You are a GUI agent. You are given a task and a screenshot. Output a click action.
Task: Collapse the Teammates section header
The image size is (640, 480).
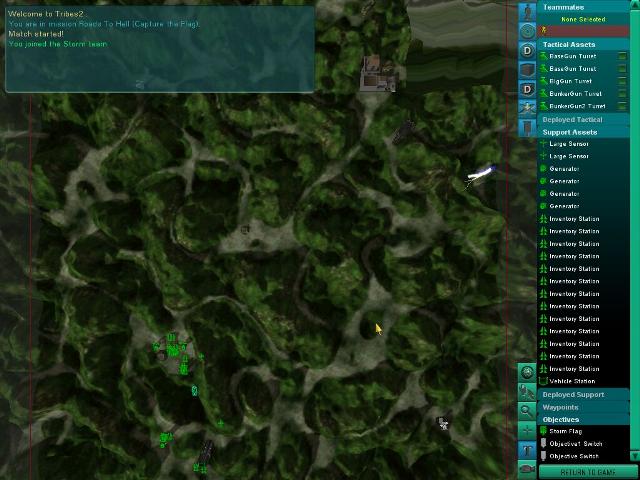583,7
